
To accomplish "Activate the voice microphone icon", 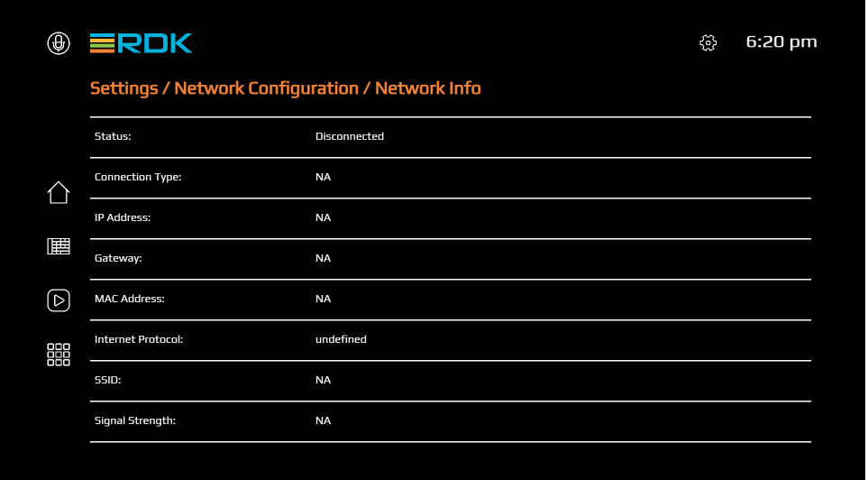I will point(59,43).
